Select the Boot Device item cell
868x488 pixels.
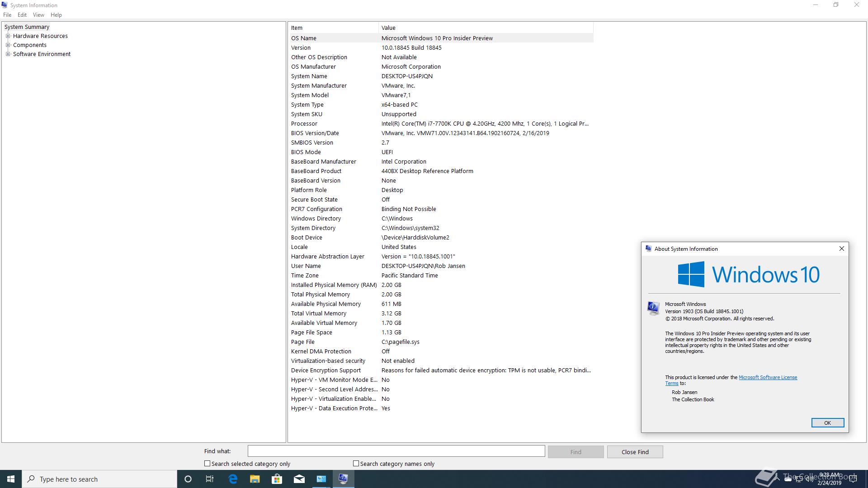click(x=307, y=238)
